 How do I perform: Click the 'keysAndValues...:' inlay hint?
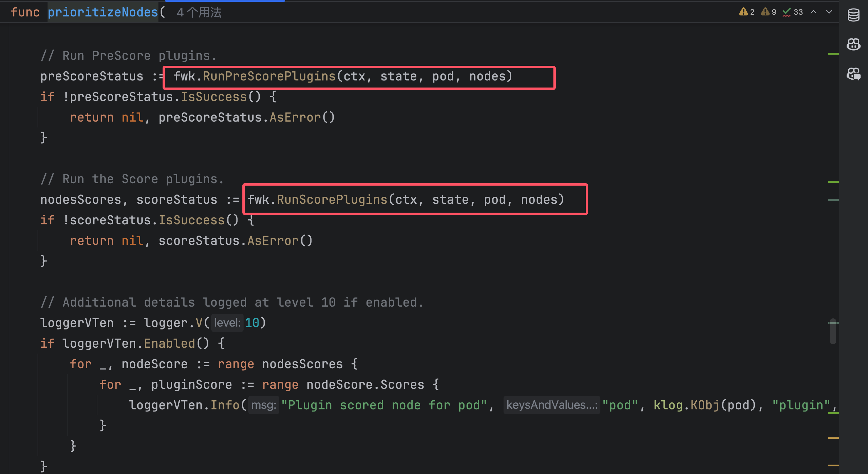tap(552, 405)
